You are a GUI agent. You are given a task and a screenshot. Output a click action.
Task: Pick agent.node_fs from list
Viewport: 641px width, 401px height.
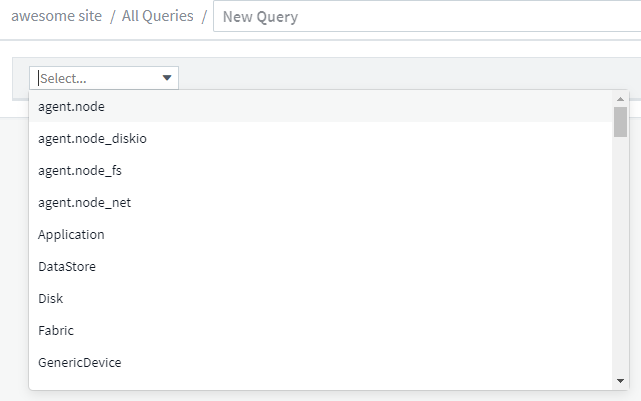point(80,170)
